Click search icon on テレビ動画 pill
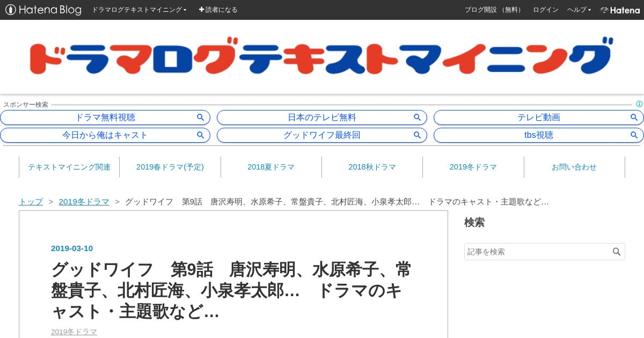 [x=634, y=117]
